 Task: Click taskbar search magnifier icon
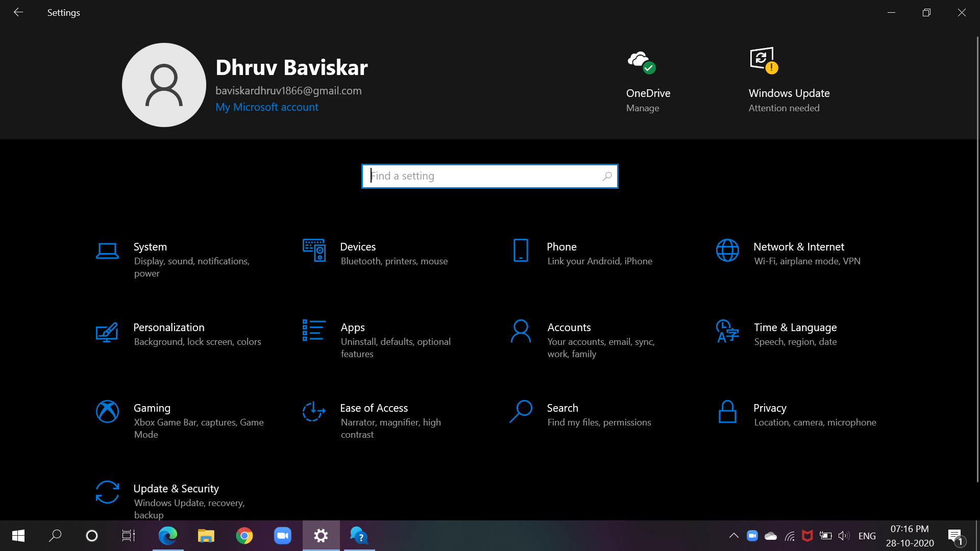(55, 536)
